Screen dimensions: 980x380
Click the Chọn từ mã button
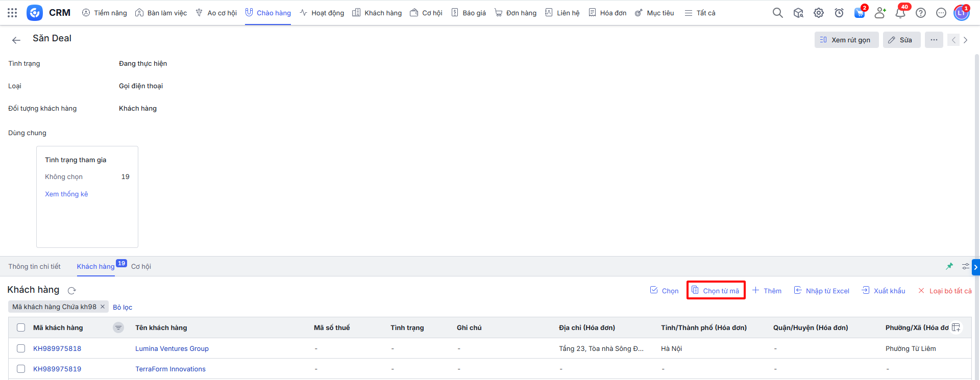tap(716, 291)
